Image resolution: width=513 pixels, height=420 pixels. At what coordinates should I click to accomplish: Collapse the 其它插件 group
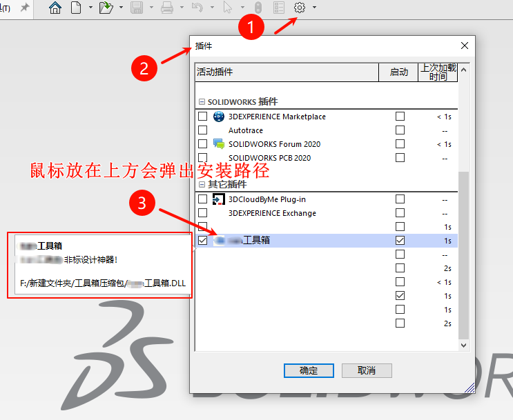tap(202, 185)
